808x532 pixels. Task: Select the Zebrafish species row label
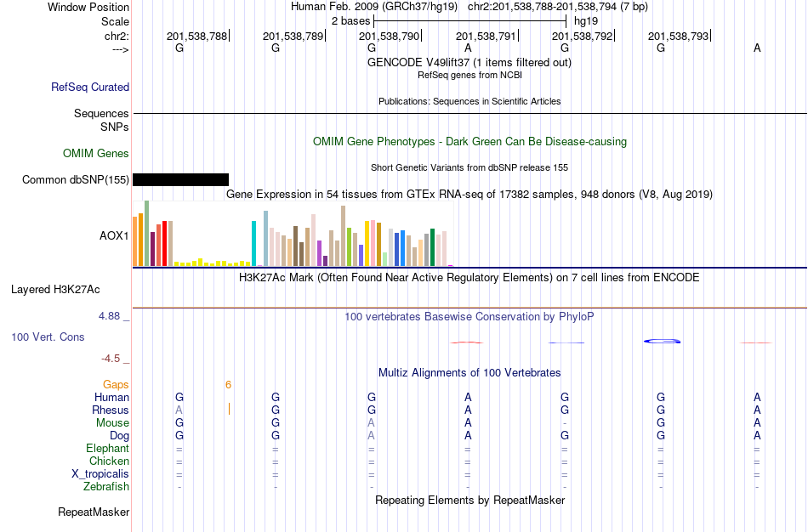click(x=106, y=487)
